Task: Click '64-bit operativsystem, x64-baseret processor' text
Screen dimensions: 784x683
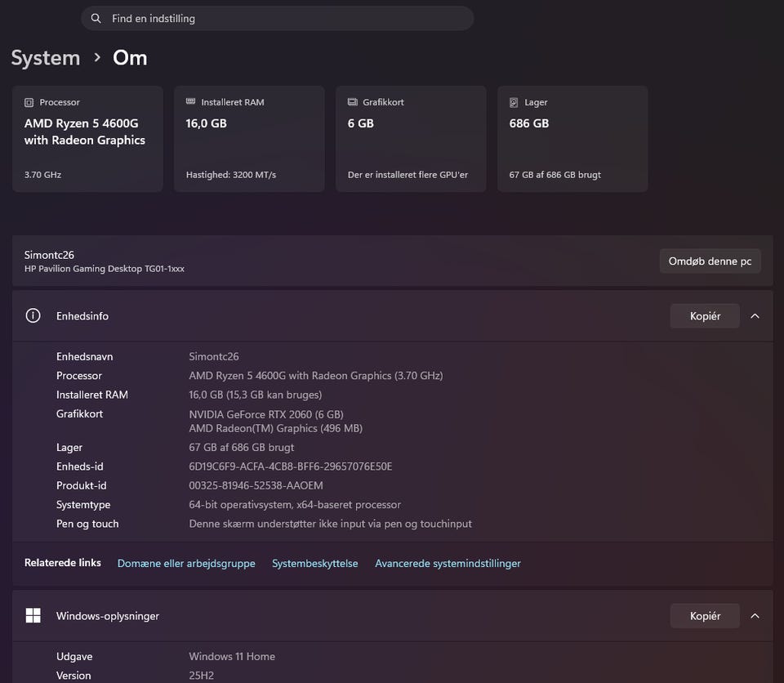Action: click(x=295, y=504)
